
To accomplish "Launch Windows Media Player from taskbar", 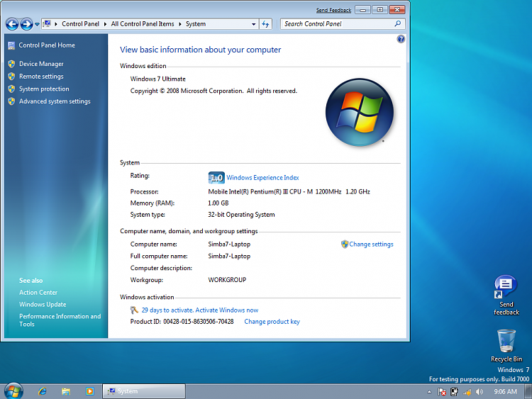I will [89, 391].
